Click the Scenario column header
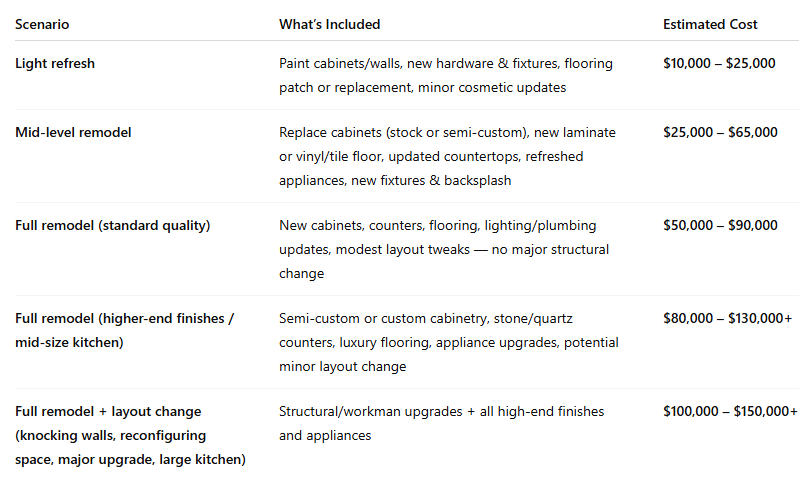 (42, 24)
